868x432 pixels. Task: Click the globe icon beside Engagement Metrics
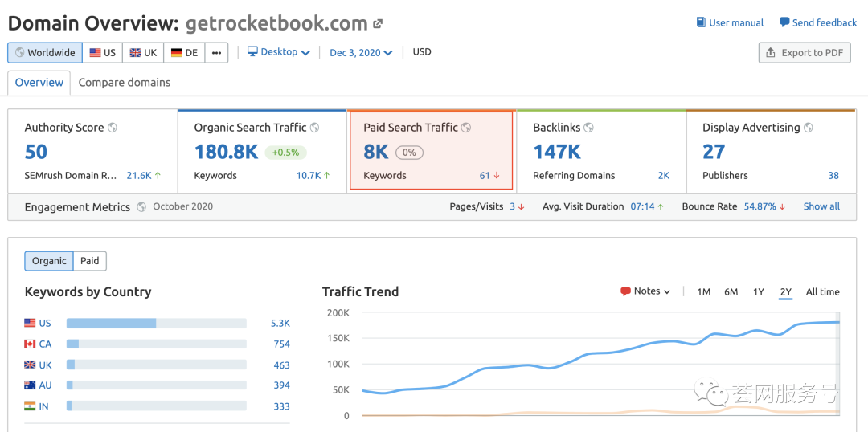pyautogui.click(x=141, y=207)
